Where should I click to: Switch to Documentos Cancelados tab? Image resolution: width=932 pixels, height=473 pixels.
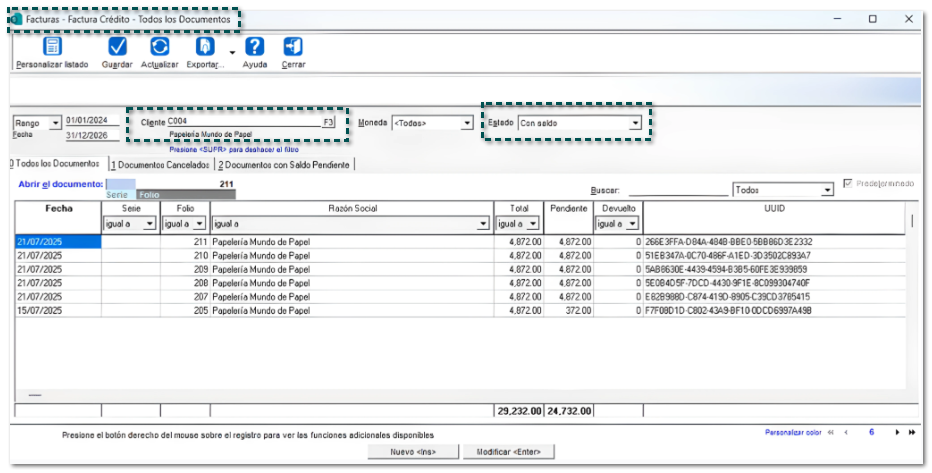coord(160,164)
